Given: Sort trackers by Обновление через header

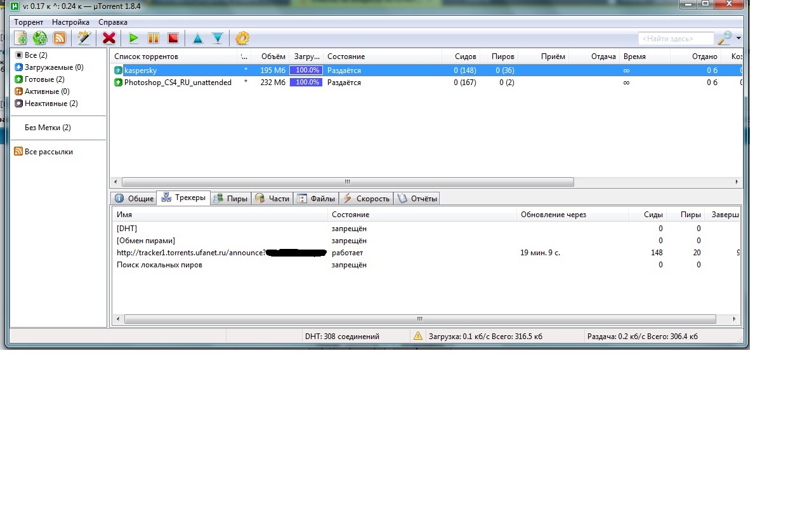Looking at the screenshot, I should [x=572, y=215].
